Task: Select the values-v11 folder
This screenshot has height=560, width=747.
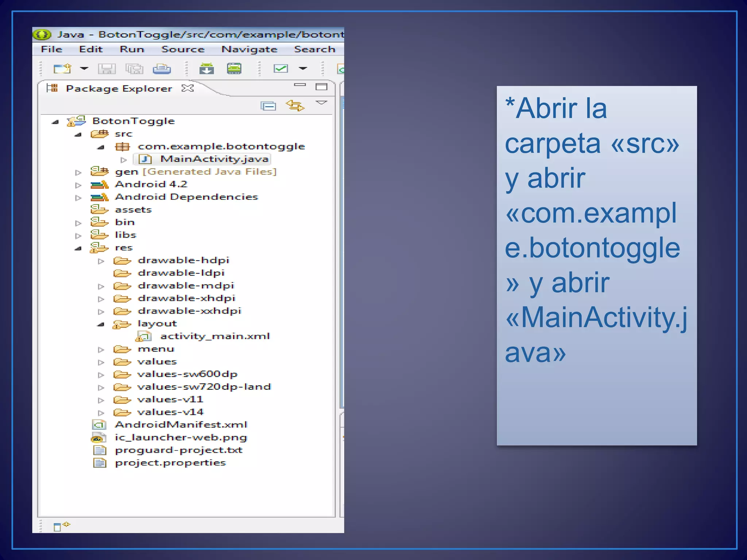Action: coord(170,400)
